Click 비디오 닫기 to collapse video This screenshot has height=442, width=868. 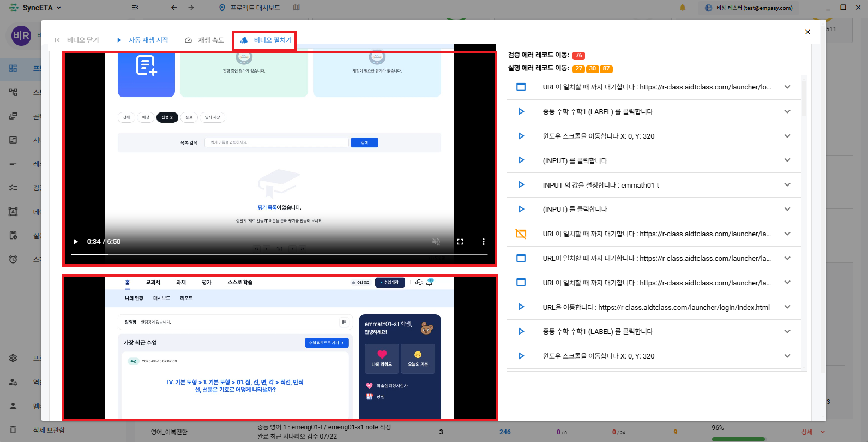pyautogui.click(x=77, y=40)
